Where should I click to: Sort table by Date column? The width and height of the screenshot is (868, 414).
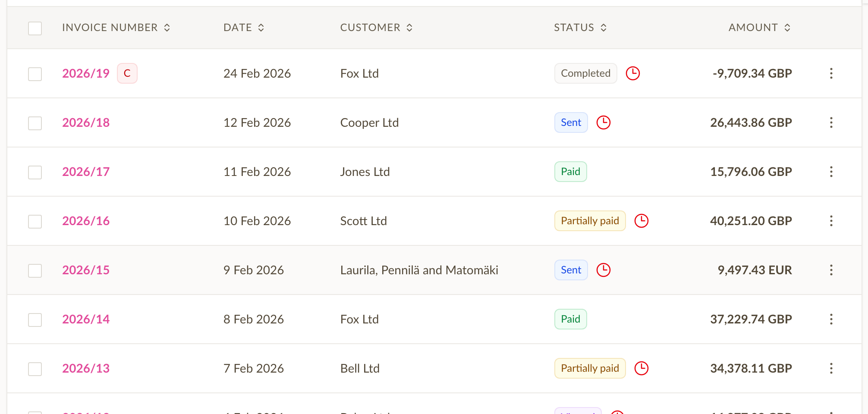[244, 28]
